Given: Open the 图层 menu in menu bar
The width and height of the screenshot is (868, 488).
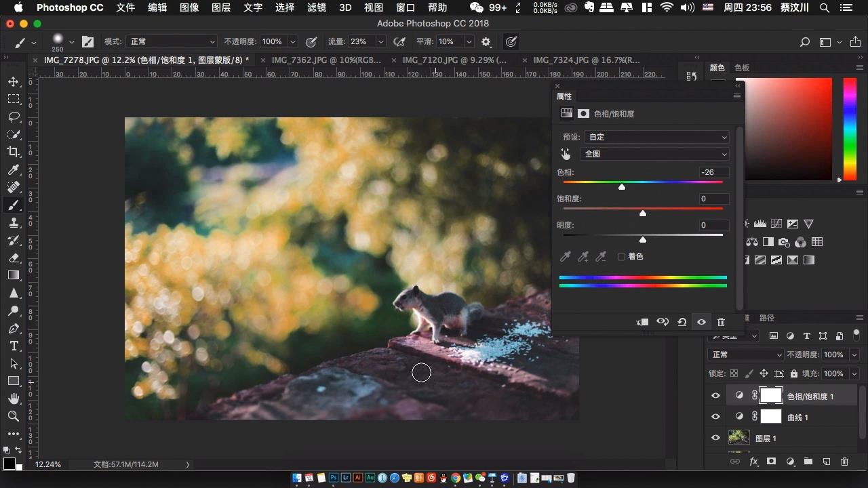Looking at the screenshot, I should pos(221,7).
